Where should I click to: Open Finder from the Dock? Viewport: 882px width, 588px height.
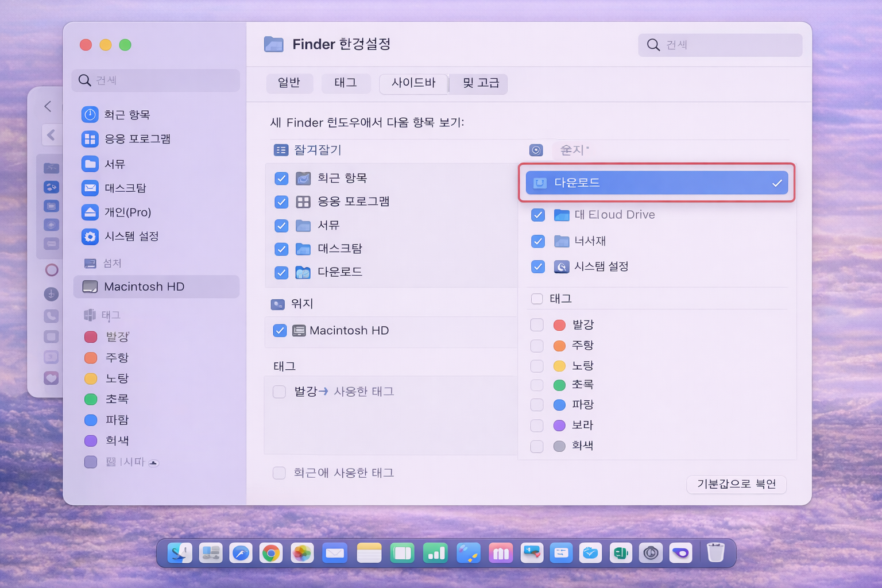(180, 553)
